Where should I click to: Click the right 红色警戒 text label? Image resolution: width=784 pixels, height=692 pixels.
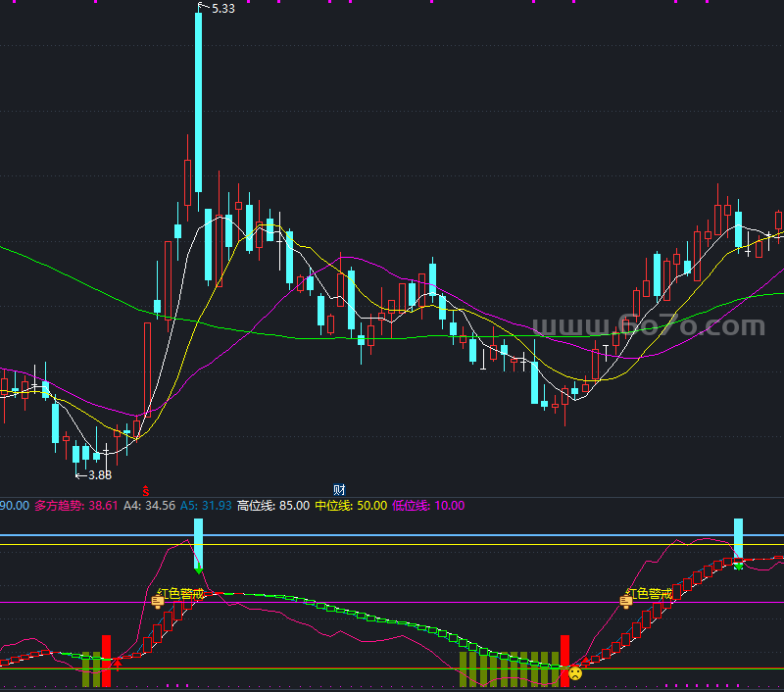(649, 594)
